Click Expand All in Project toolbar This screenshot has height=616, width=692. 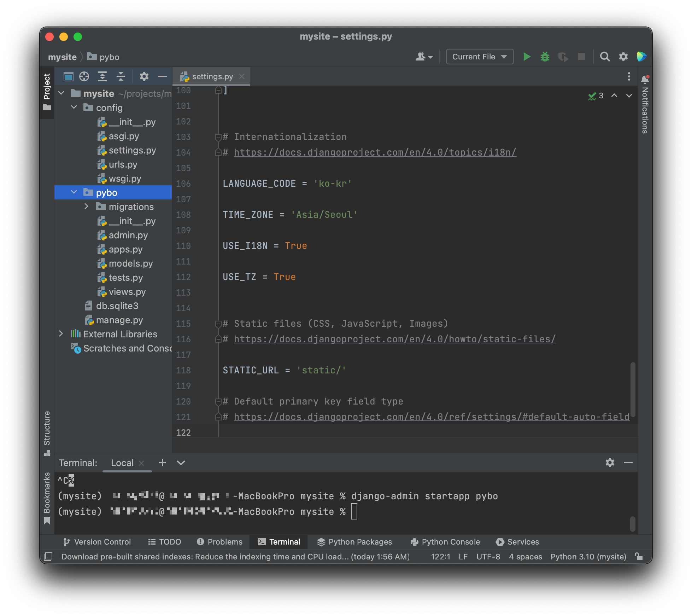102,76
